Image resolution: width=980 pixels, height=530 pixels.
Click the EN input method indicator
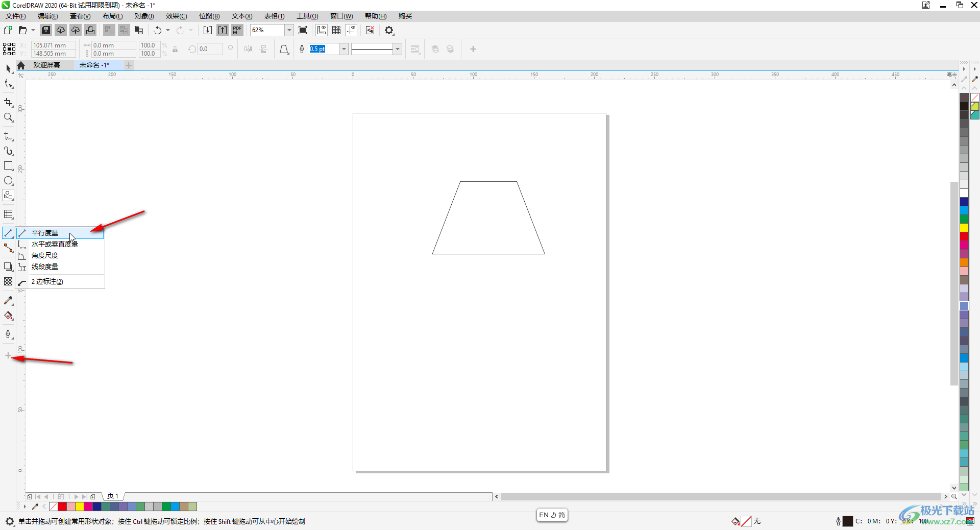coord(544,515)
